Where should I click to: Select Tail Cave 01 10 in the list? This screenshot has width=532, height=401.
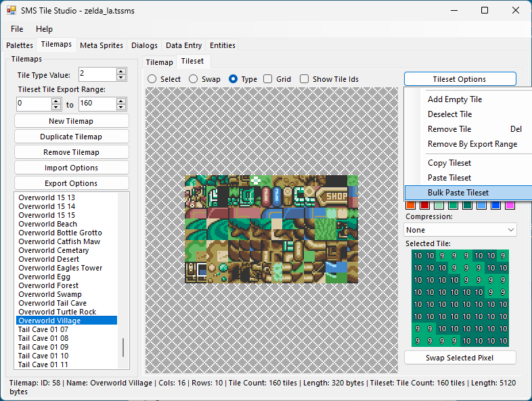[66, 356]
